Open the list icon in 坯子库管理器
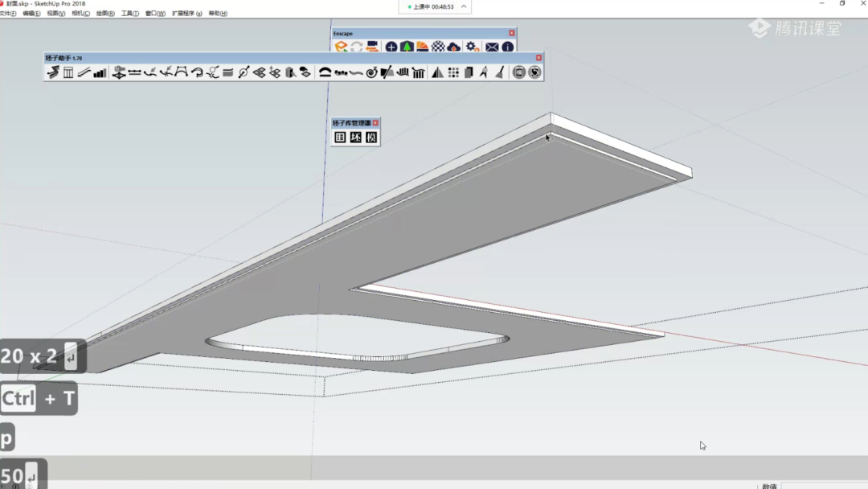 340,138
